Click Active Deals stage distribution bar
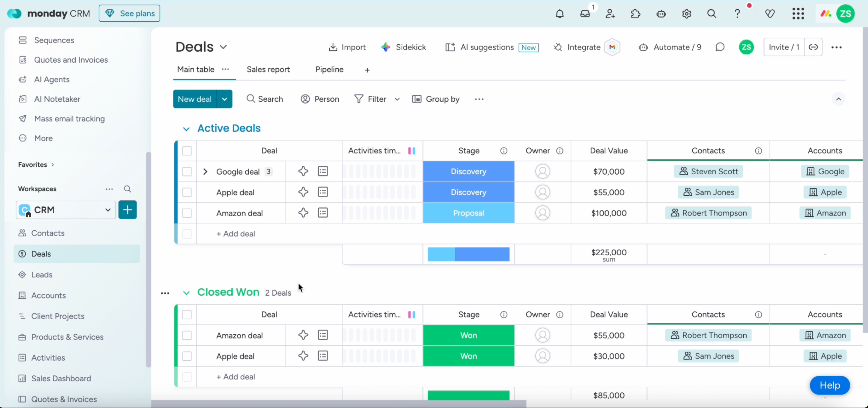 468,254
